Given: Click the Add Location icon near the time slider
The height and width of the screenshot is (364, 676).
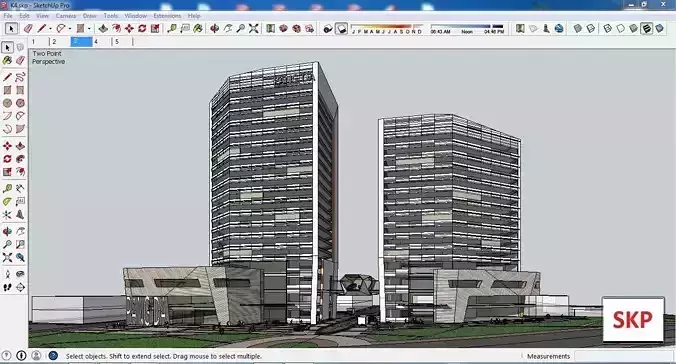Looking at the screenshot, I should [520, 28].
